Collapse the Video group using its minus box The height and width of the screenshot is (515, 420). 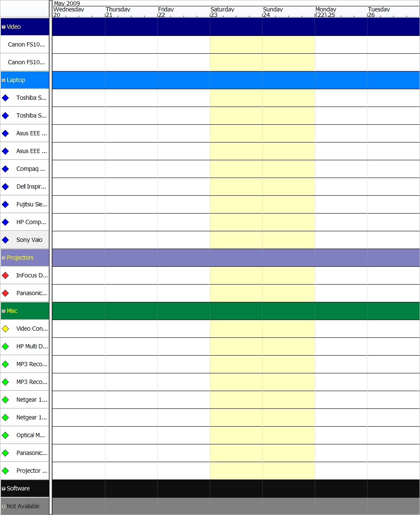[x=4, y=27]
